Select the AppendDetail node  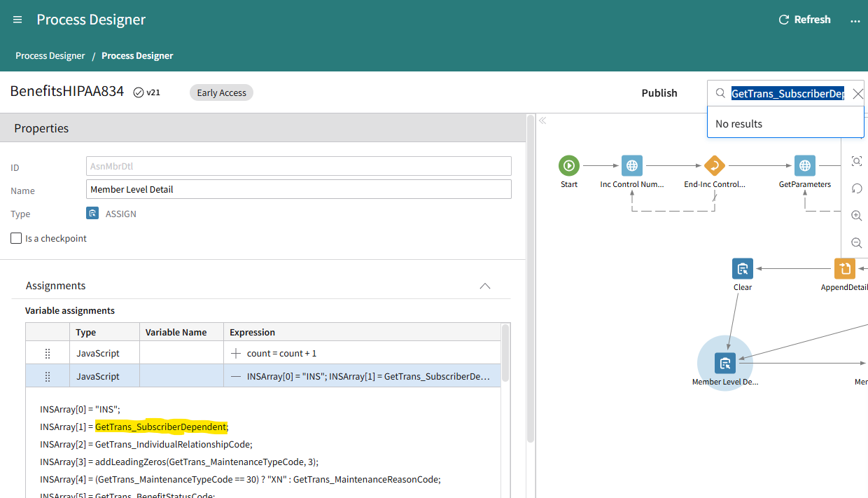tap(845, 268)
